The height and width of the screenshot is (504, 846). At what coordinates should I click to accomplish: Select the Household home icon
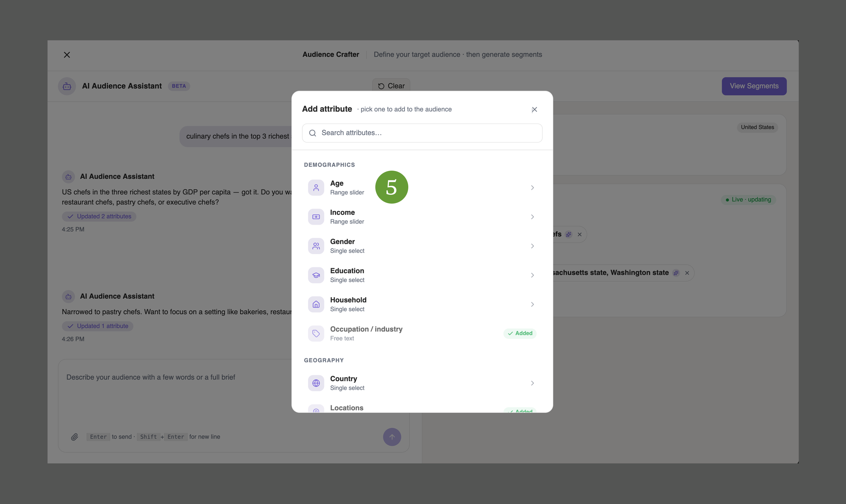tap(316, 304)
